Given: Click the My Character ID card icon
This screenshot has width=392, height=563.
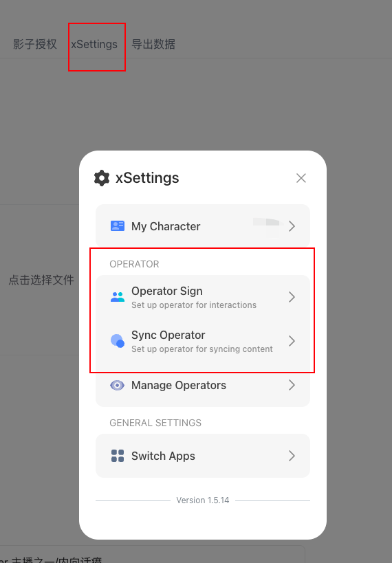Looking at the screenshot, I should 118,226.
